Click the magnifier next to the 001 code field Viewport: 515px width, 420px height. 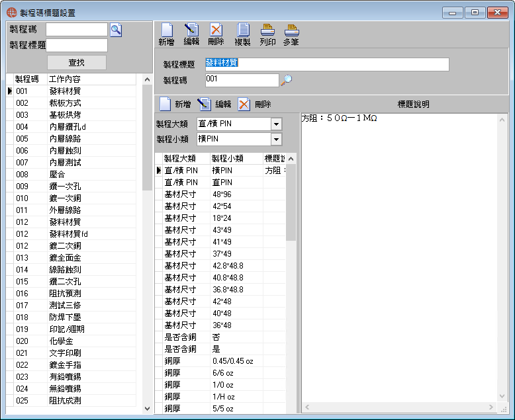[287, 80]
